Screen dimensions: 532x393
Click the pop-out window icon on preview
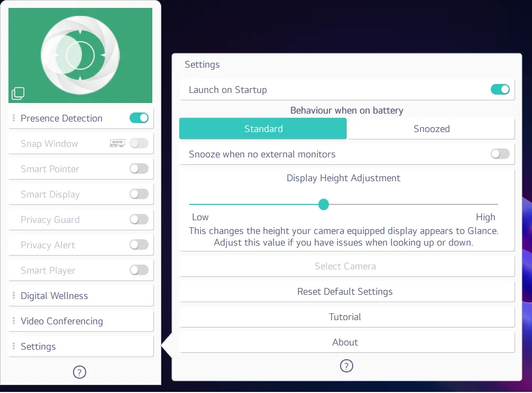(x=18, y=94)
